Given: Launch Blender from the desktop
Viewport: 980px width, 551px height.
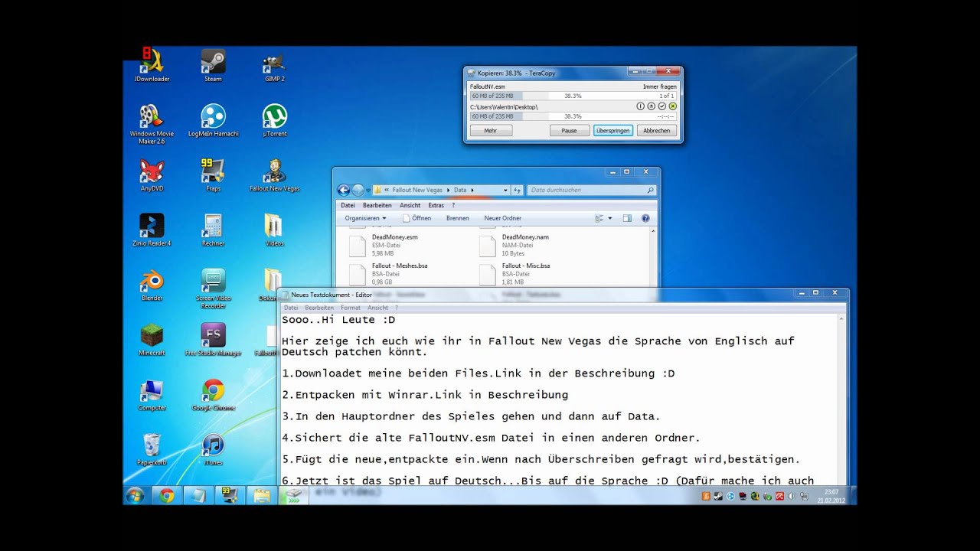Looking at the screenshot, I should pyautogui.click(x=152, y=285).
